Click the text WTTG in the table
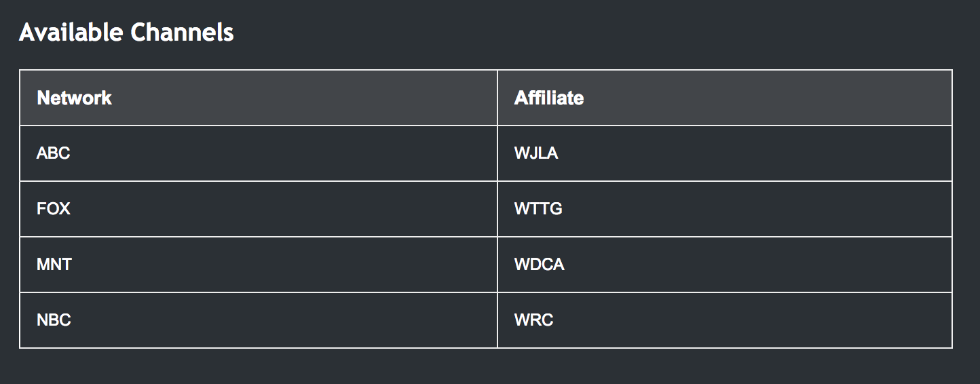This screenshot has height=384, width=980. click(x=538, y=209)
